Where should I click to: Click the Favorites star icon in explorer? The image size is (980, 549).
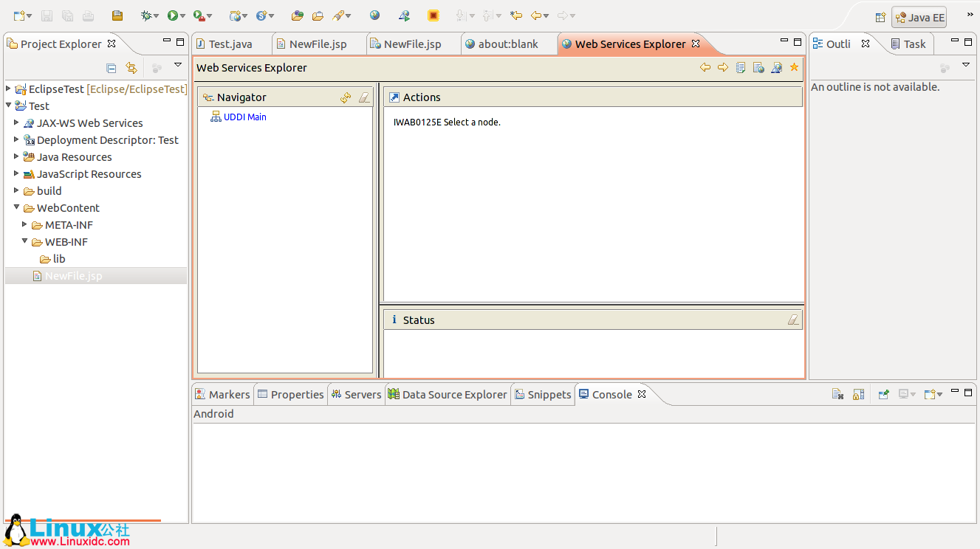(x=794, y=67)
